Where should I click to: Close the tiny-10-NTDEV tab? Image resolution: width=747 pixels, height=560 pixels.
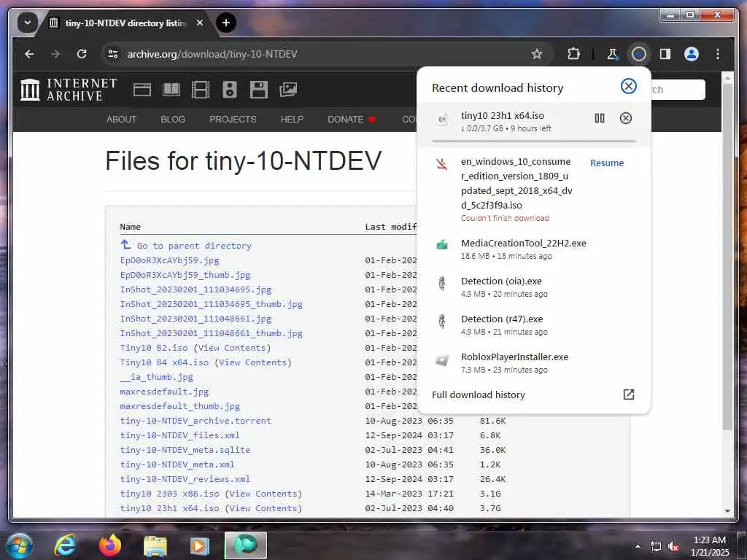pos(200,23)
